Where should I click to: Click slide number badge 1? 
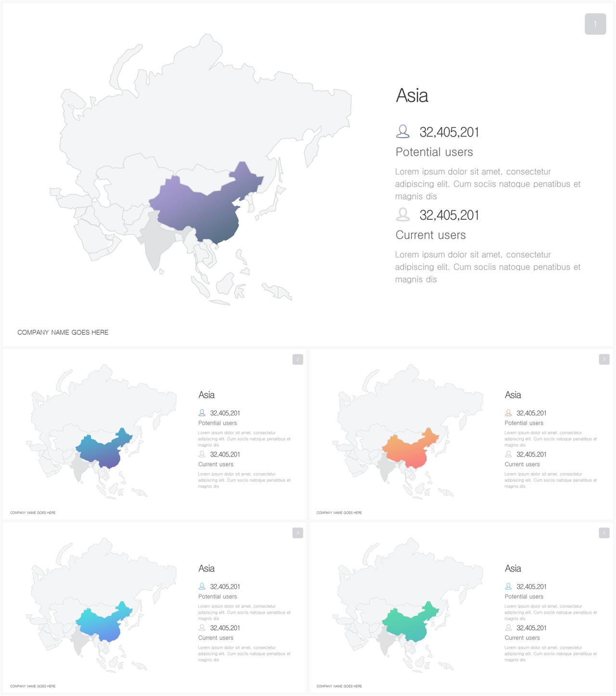click(595, 24)
